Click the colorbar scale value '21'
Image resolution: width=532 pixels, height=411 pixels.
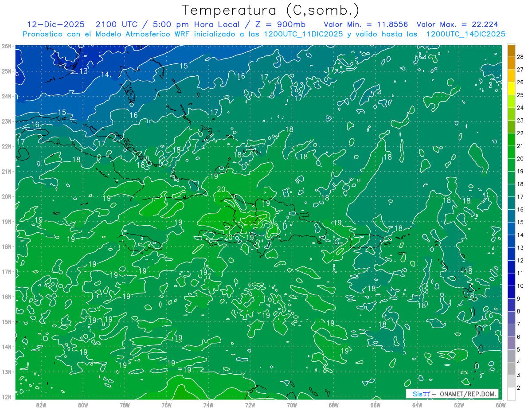520,146
